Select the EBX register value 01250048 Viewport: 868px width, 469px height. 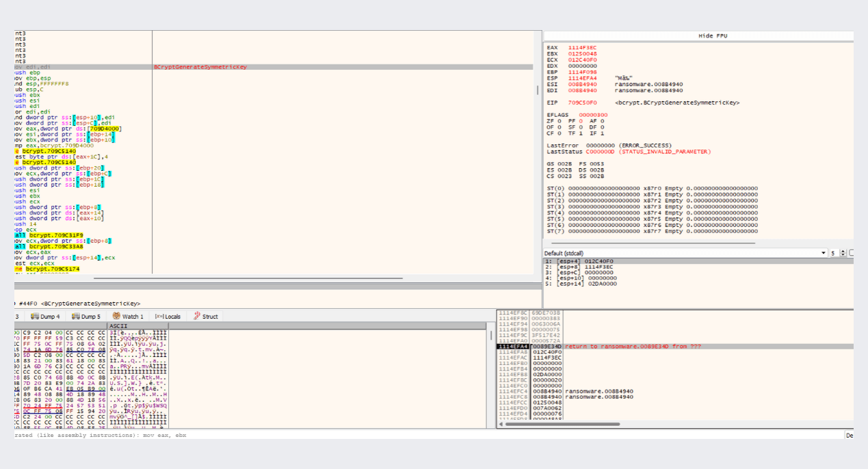tap(582, 53)
